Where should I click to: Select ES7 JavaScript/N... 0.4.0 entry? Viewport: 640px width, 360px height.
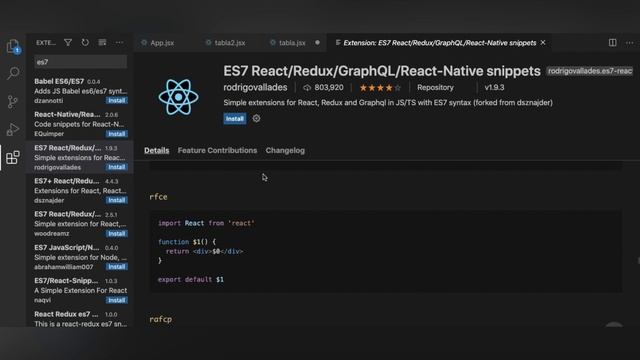80,257
